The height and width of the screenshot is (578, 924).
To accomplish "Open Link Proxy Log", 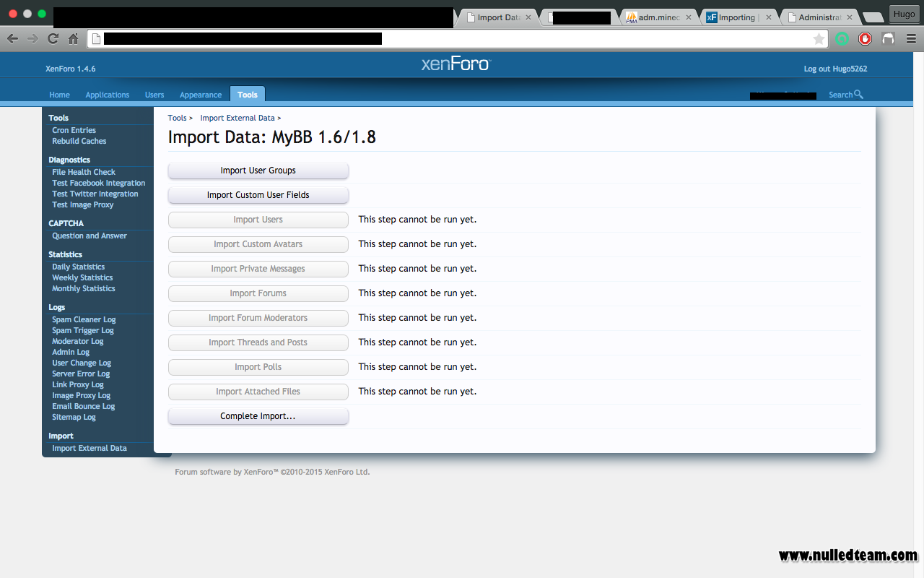I will 78,384.
